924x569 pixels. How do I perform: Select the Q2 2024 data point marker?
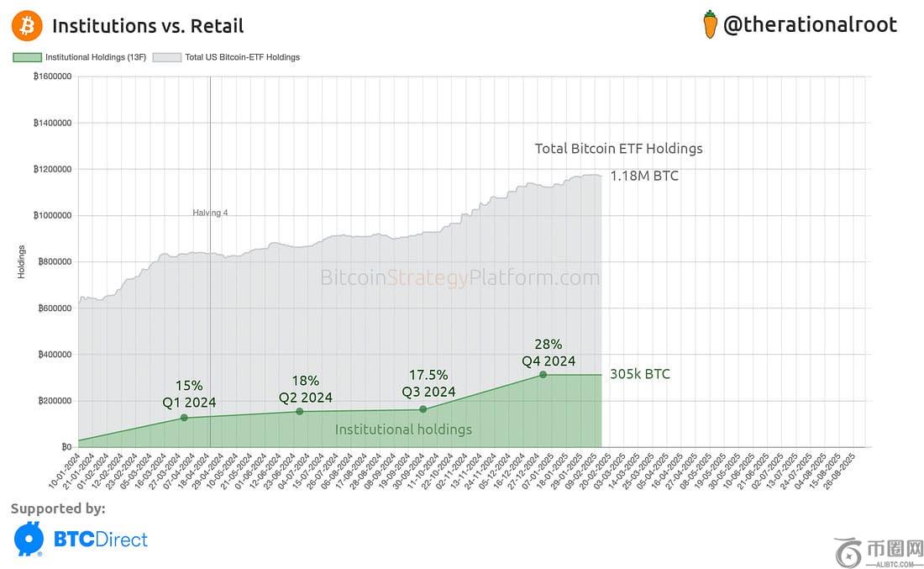300,411
